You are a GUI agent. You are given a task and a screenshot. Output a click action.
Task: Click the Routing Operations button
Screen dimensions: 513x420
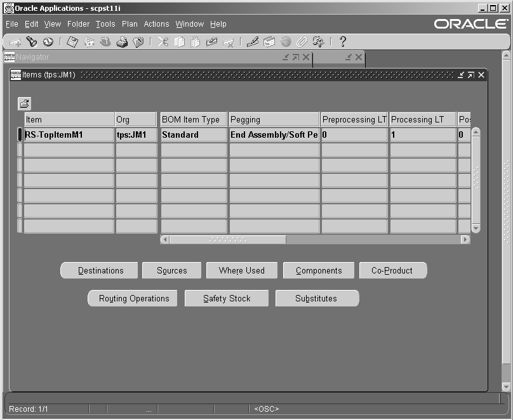pyautogui.click(x=133, y=298)
